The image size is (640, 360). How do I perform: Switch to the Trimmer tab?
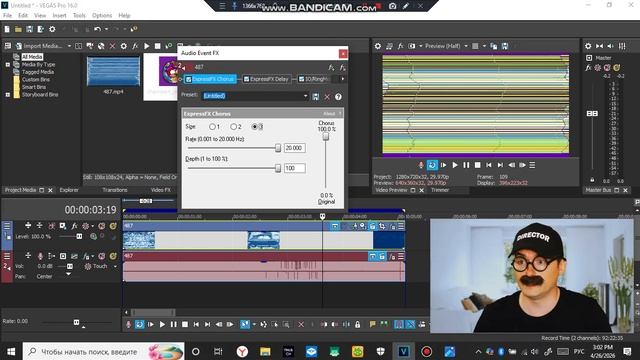tap(440, 190)
